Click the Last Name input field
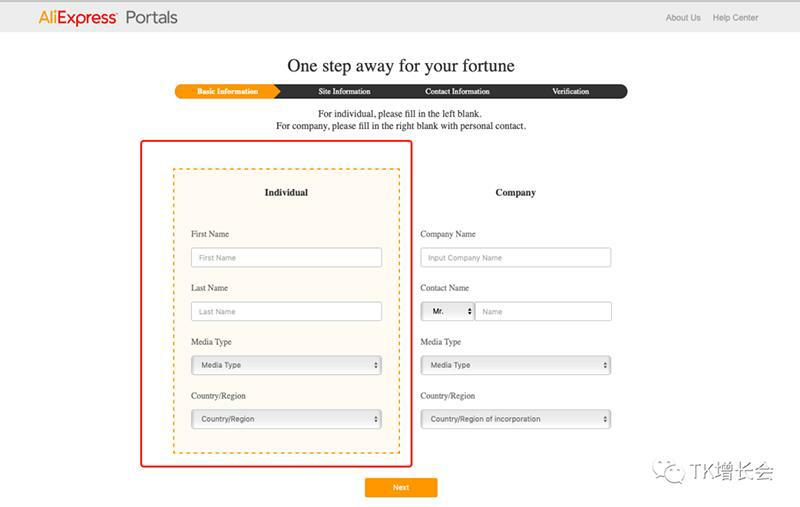 286,312
